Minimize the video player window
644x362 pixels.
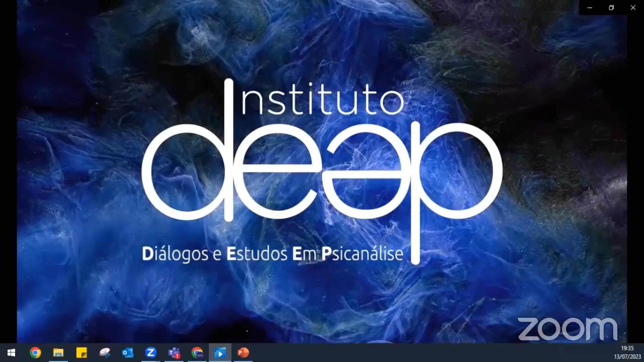point(590,8)
